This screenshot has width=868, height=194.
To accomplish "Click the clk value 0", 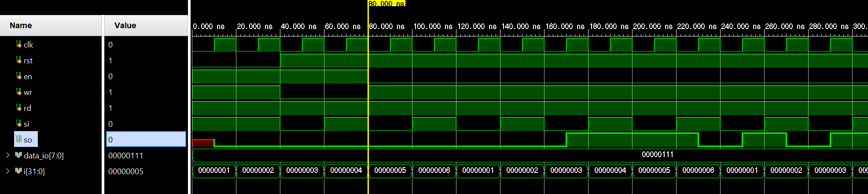I will (110, 45).
